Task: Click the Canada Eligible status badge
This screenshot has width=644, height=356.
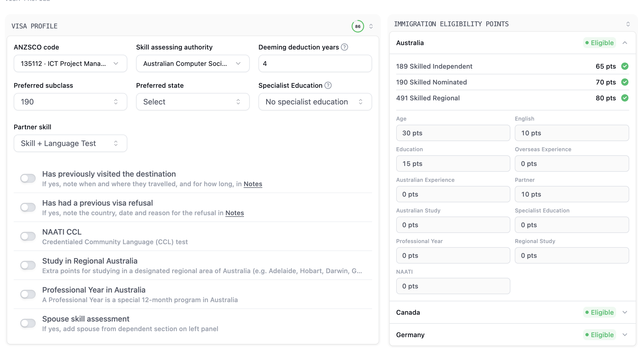Action: (x=599, y=312)
